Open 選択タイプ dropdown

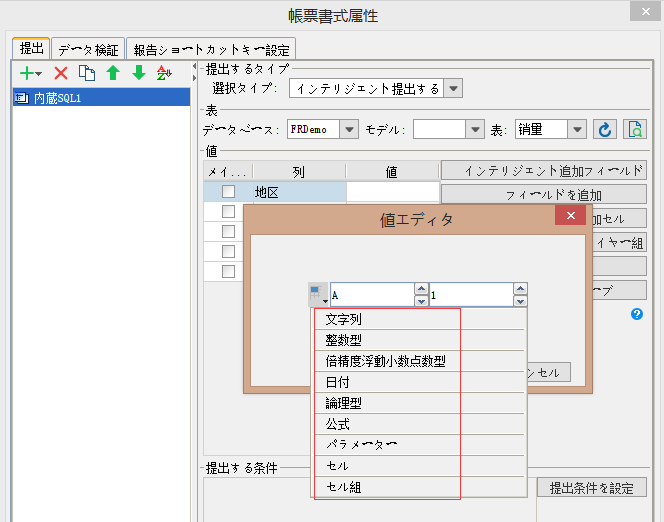[x=453, y=88]
